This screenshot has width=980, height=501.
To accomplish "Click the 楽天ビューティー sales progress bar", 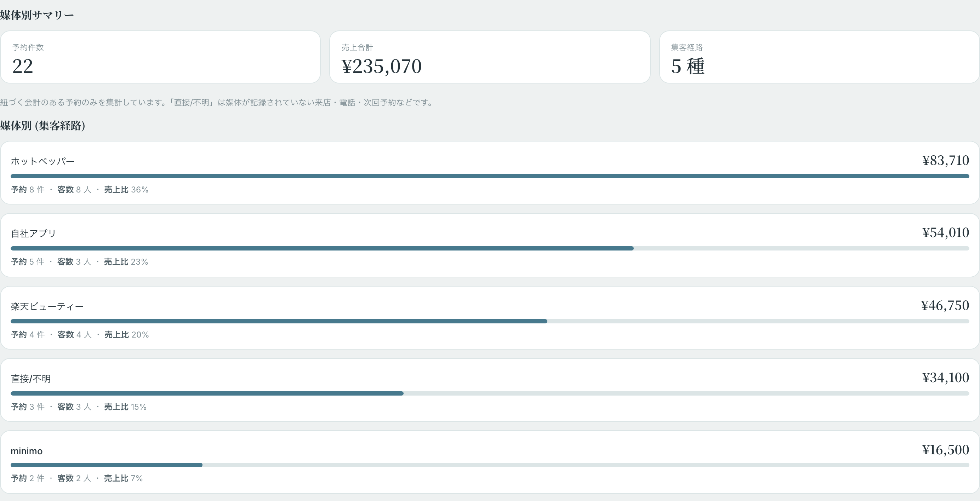I will (x=490, y=321).
